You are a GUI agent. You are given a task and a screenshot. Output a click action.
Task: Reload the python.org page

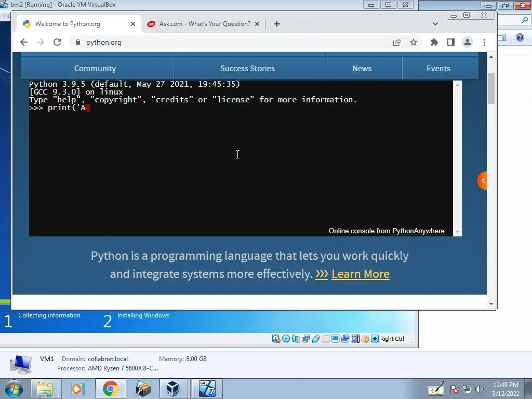(57, 42)
